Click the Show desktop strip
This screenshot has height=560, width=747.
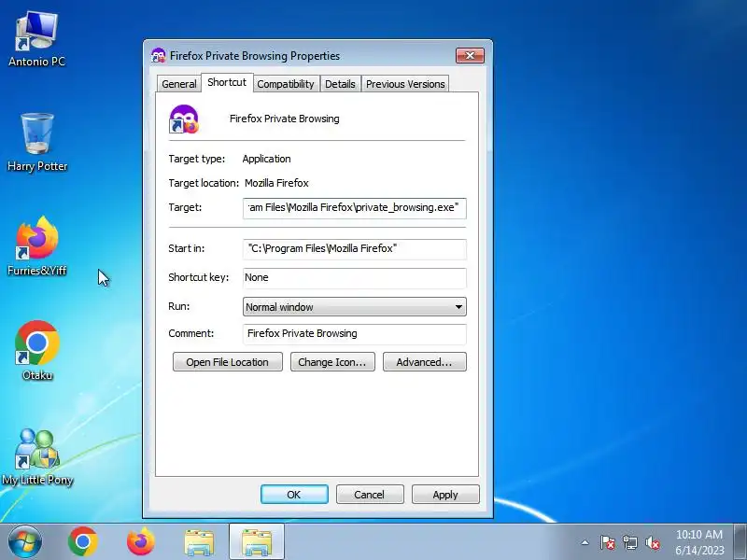click(x=740, y=541)
